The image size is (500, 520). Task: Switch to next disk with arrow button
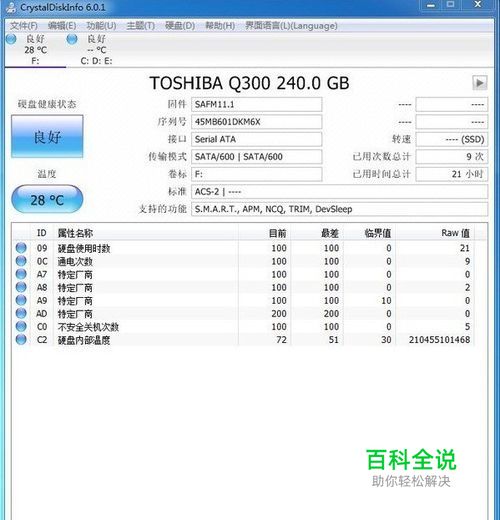[x=480, y=83]
